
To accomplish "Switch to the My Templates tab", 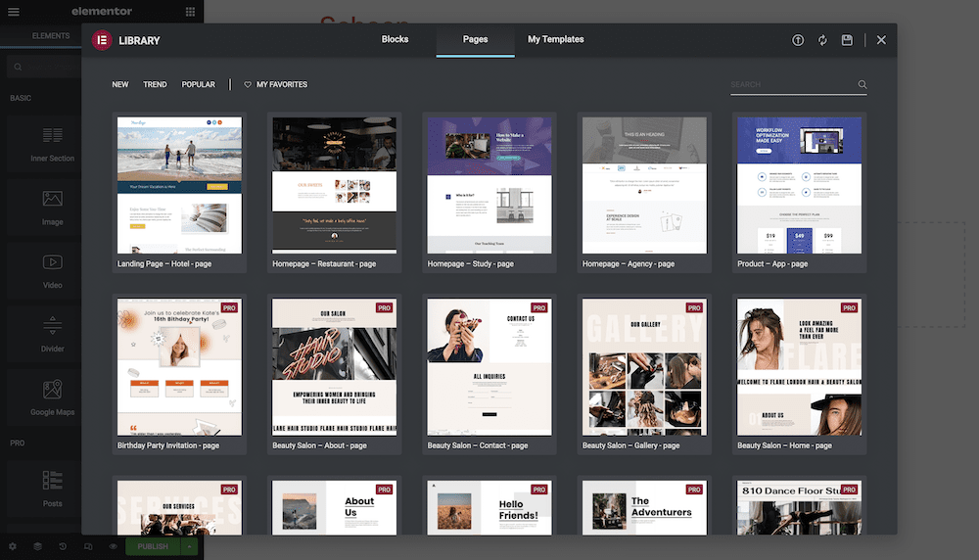I will [556, 39].
